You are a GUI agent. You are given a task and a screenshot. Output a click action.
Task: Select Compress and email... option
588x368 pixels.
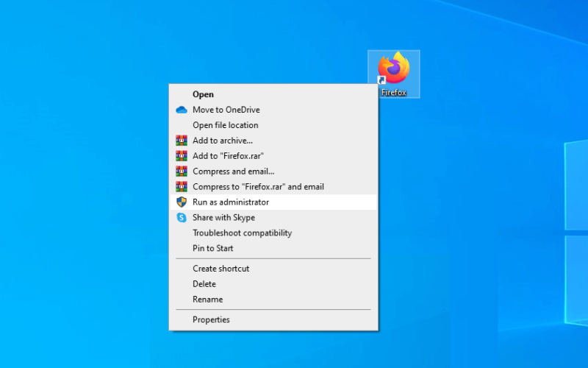tap(273, 171)
